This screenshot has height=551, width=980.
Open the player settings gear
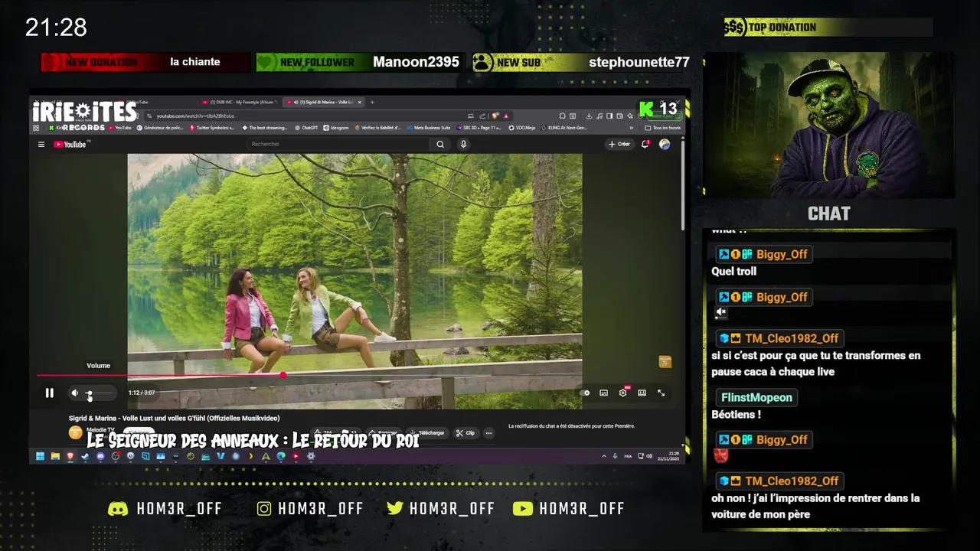click(623, 393)
